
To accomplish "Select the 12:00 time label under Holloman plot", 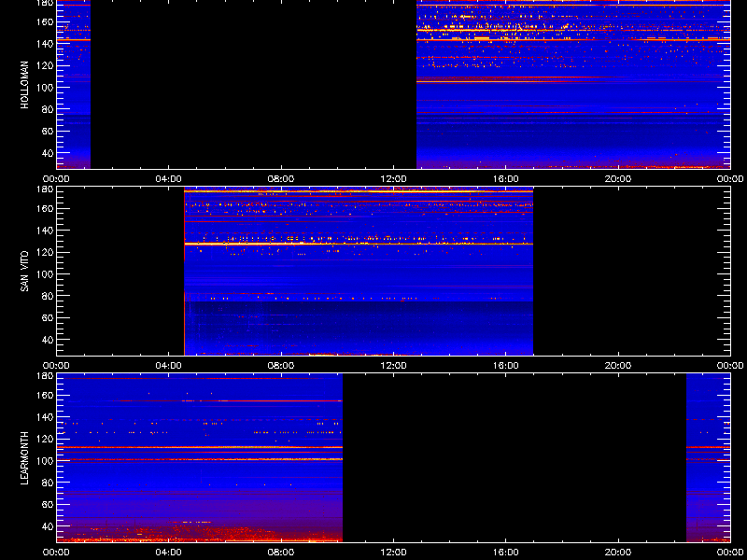I will click(393, 179).
